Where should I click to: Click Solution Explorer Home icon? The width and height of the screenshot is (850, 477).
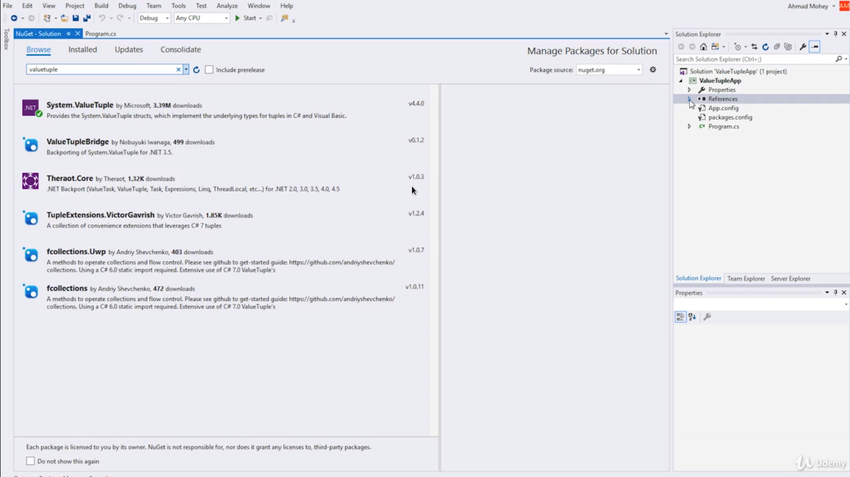[703, 47]
